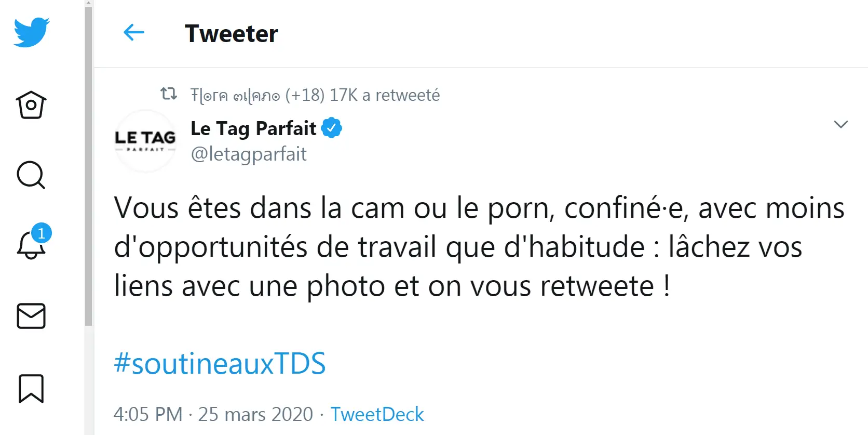The image size is (868, 435).
Task: Go to the Home timeline icon
Action: pyautogui.click(x=31, y=105)
